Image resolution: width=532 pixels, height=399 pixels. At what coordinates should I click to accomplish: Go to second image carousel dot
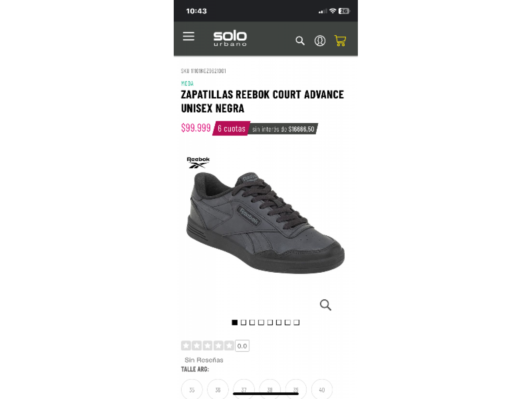(244, 323)
